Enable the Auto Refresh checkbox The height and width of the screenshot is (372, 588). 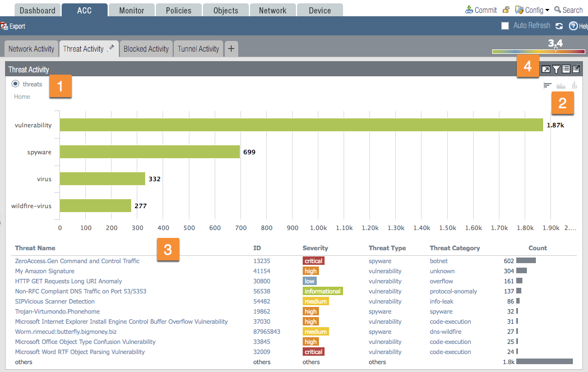(x=505, y=26)
